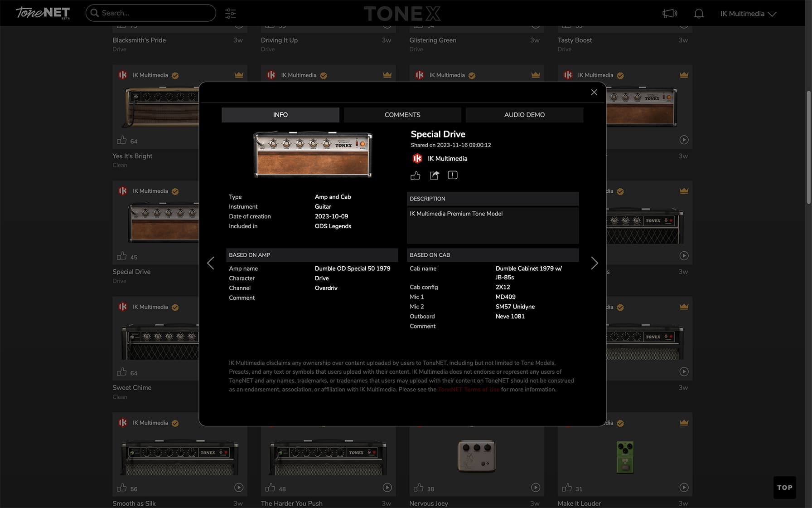Go to next tone model arrow
This screenshot has height=508, width=812.
pyautogui.click(x=594, y=263)
